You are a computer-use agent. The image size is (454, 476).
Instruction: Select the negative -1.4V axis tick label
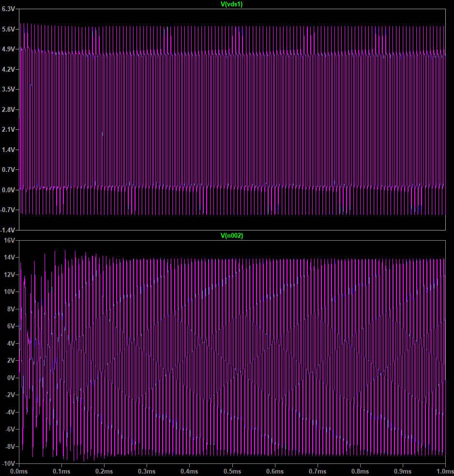[x=8, y=230]
